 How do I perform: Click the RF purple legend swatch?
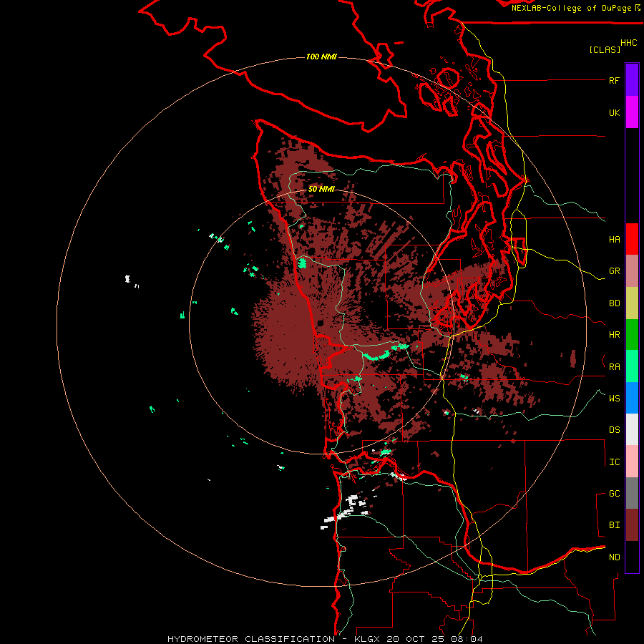632,80
